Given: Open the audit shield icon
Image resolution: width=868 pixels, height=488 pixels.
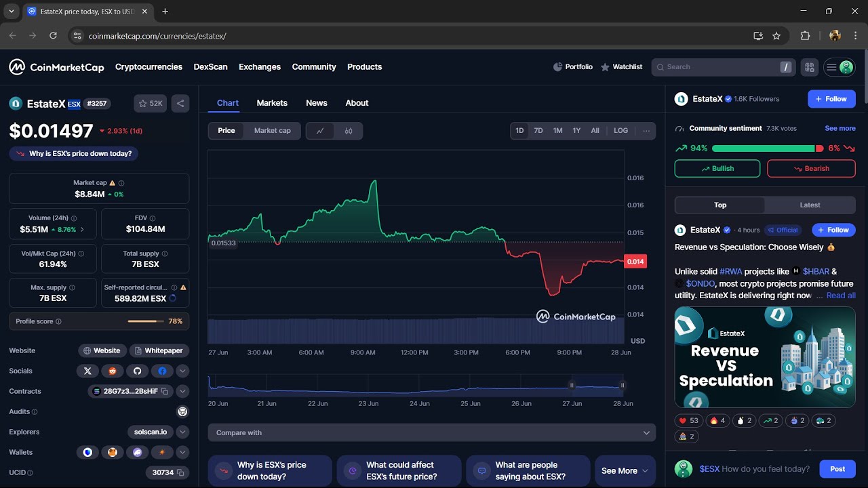Looking at the screenshot, I should point(182,411).
